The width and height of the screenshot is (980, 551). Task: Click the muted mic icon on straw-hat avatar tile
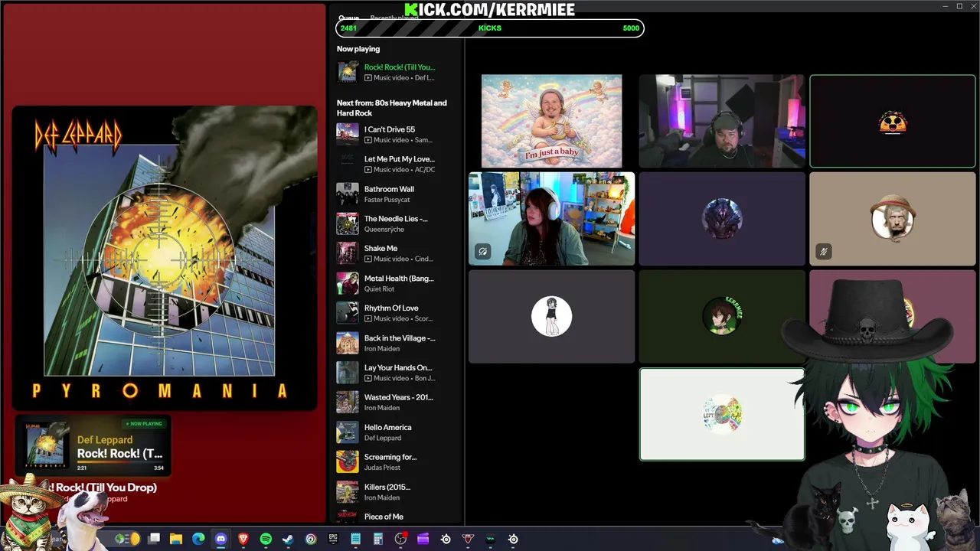tap(824, 251)
